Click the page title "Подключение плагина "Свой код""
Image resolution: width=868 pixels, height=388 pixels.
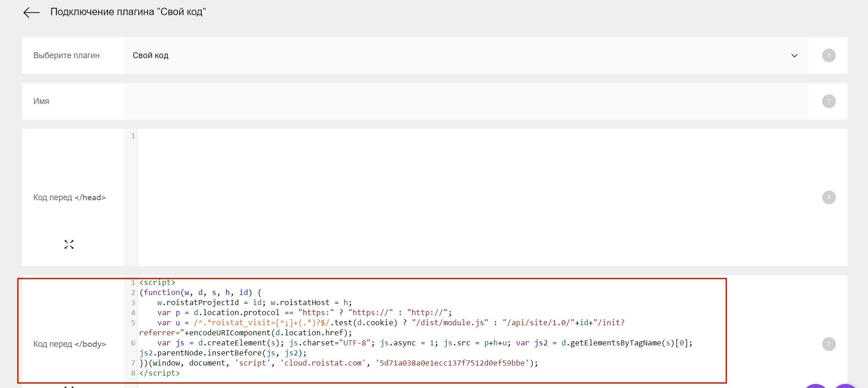128,12
